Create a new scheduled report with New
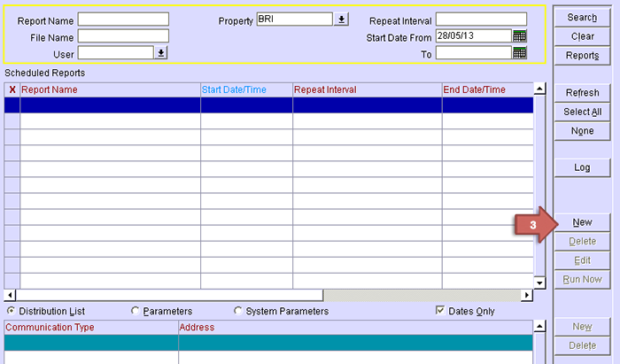Screen dimensions: 620x364 pyautogui.click(x=582, y=222)
